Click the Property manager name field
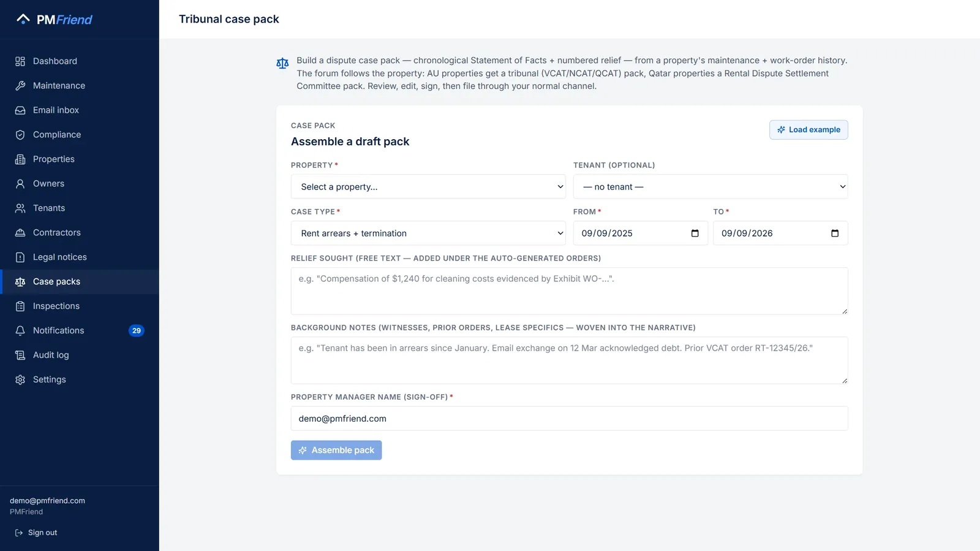Screen dimensions: 980x551 [569, 419]
